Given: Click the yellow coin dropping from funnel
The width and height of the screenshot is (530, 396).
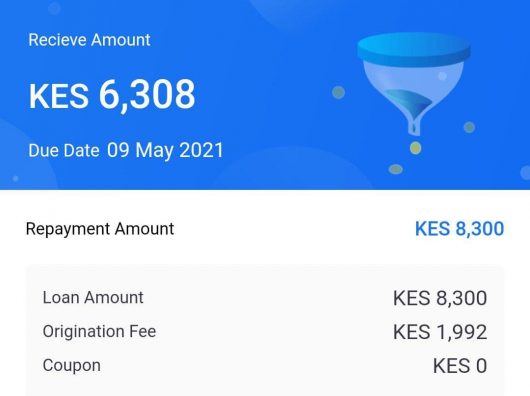Looking at the screenshot, I should 415,148.
